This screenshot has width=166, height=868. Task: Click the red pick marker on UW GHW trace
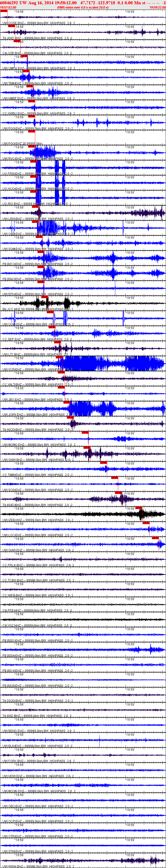click(155, 538)
